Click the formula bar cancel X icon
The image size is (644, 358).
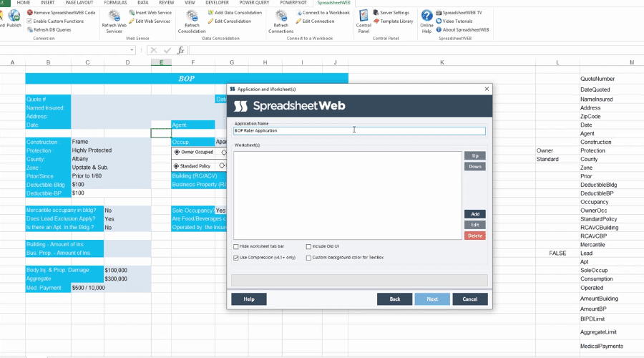coord(154,50)
